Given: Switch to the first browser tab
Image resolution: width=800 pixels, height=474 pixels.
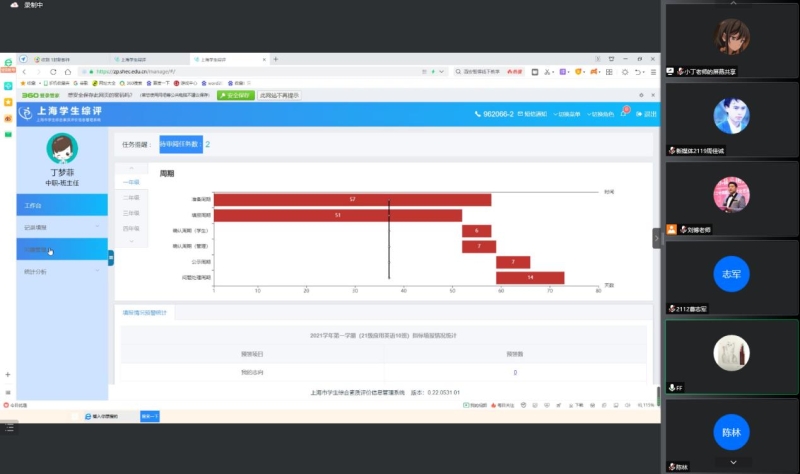Looking at the screenshot, I should point(69,60).
